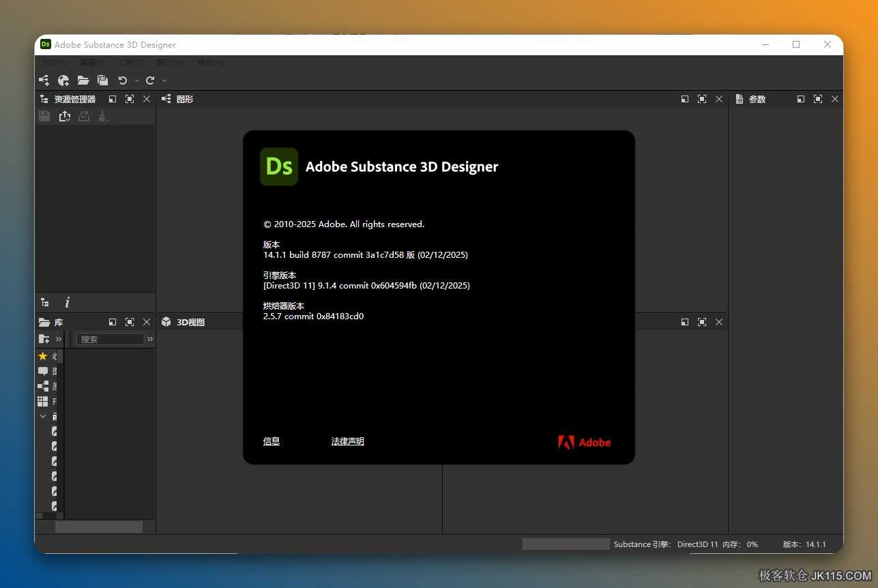Click the Adobe logo in About dialog
Image resolution: width=878 pixels, height=588 pixels.
585,442
